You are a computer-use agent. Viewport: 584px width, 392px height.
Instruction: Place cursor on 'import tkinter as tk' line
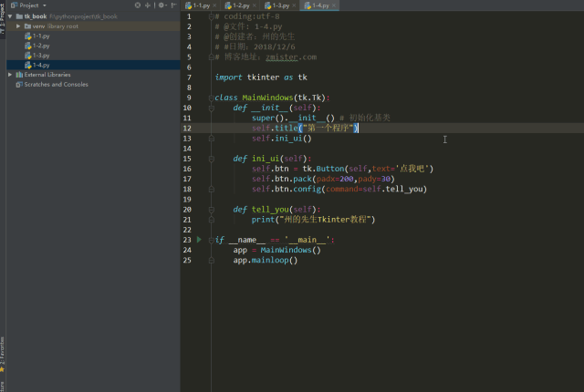[x=261, y=77]
